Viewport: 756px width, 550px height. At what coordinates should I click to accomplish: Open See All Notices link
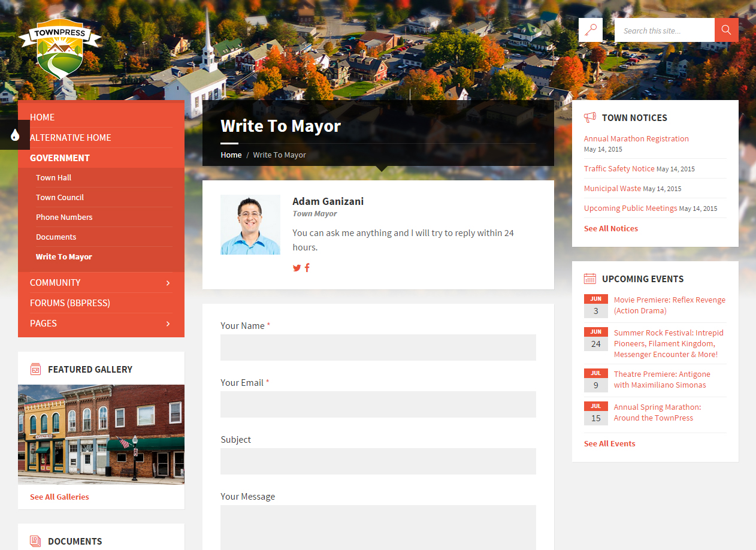pos(610,228)
